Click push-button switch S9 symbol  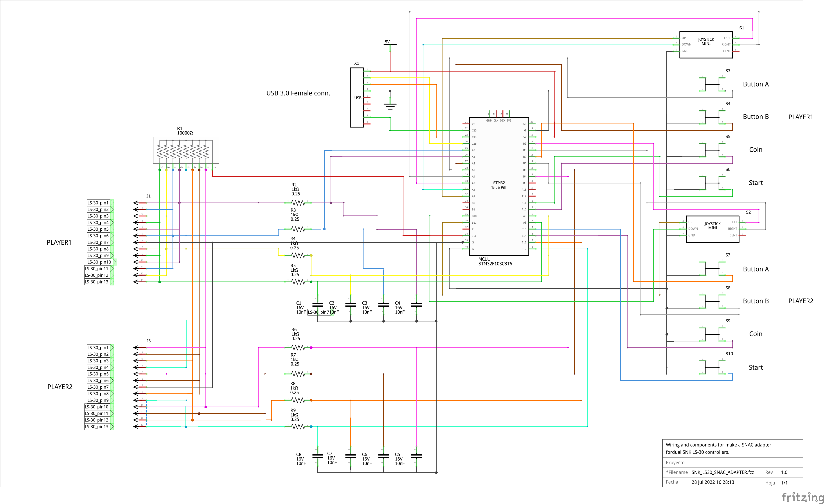[x=712, y=334]
